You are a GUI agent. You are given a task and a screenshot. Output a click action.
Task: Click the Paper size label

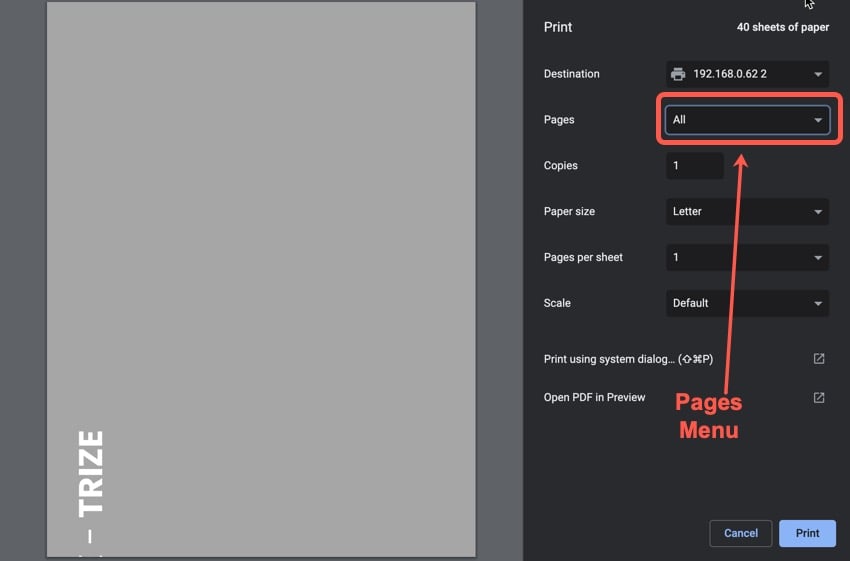point(569,212)
